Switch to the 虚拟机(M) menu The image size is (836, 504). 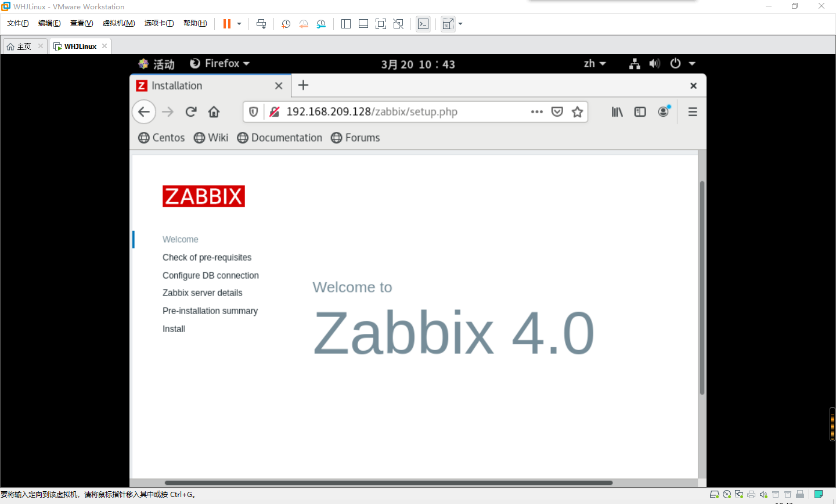[118, 23]
